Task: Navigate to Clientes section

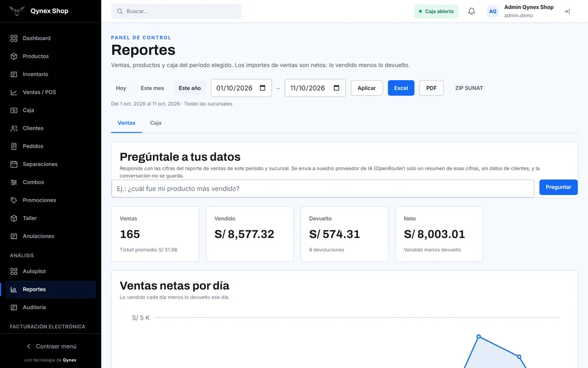Action: [x=50, y=128]
